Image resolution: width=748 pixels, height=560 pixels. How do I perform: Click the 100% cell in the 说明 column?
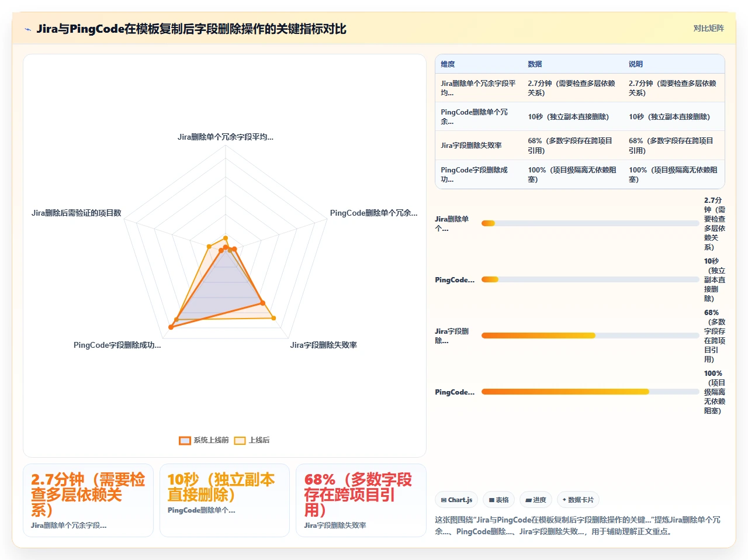[673, 175]
